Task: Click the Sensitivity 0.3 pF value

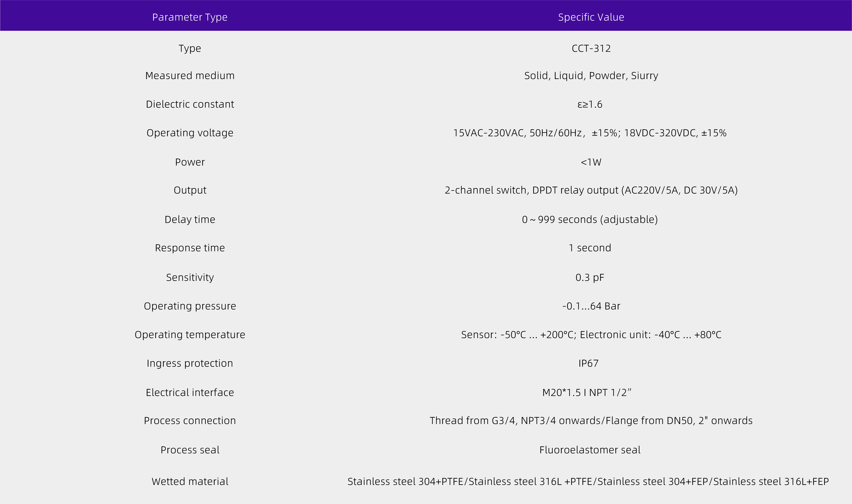Action: [590, 277]
